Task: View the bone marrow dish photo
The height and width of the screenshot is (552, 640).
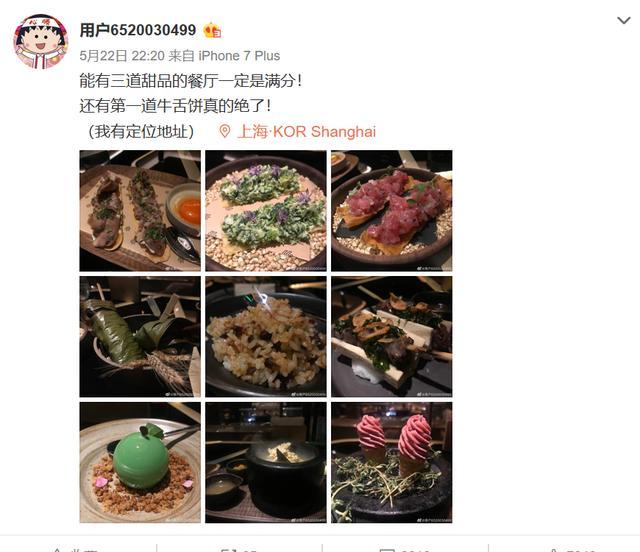Action: coord(391,336)
